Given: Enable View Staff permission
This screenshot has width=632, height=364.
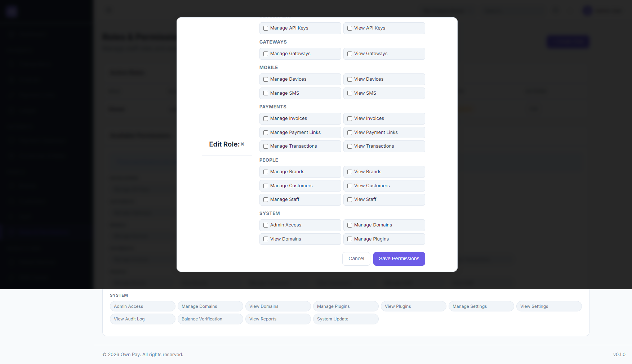Looking at the screenshot, I should pyautogui.click(x=350, y=199).
